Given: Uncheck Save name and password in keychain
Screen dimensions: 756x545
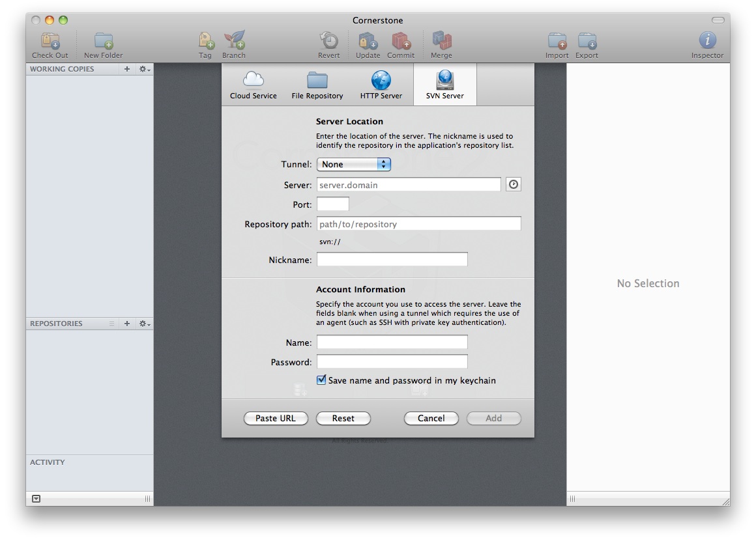Looking at the screenshot, I should click(x=321, y=380).
